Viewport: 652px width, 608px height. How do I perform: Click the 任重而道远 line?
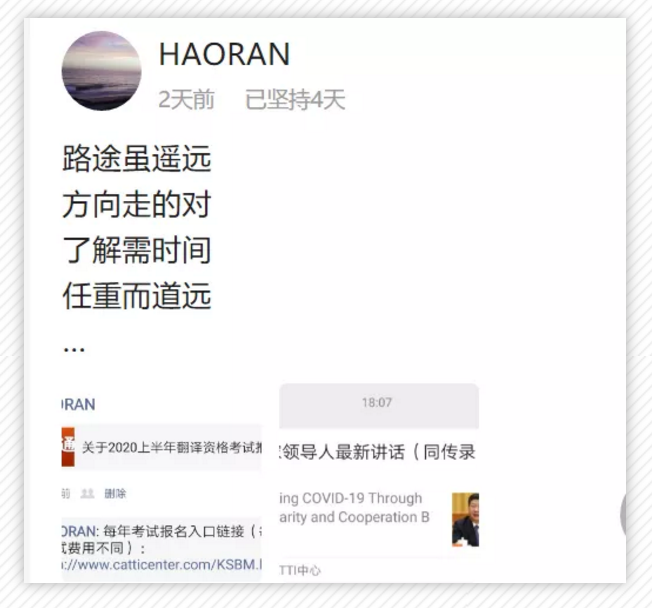[x=137, y=296]
